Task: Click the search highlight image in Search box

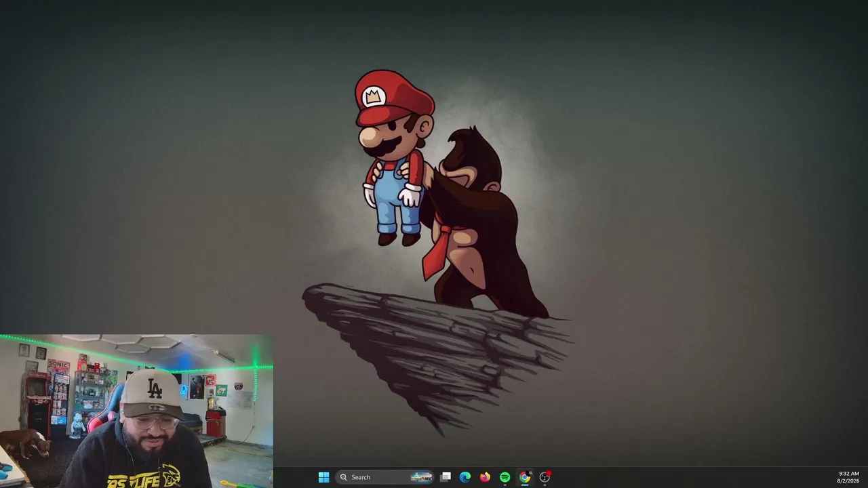Action: (x=421, y=477)
